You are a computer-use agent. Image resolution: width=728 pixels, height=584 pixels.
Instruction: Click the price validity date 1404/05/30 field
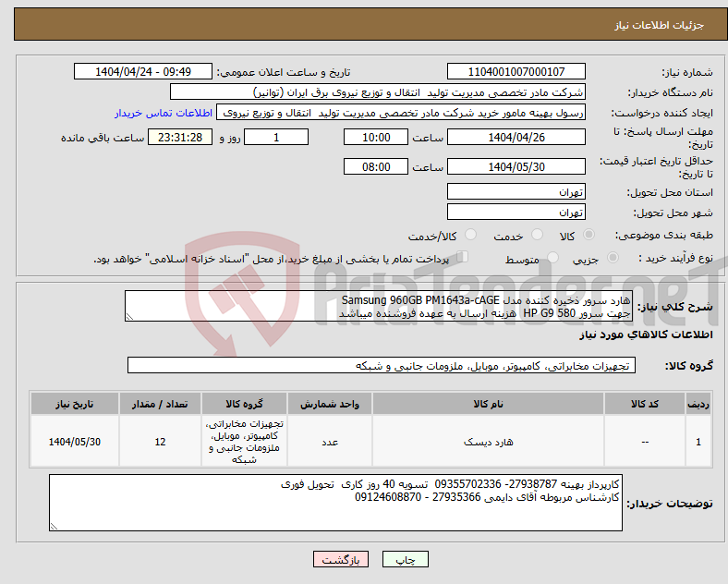coord(516,166)
